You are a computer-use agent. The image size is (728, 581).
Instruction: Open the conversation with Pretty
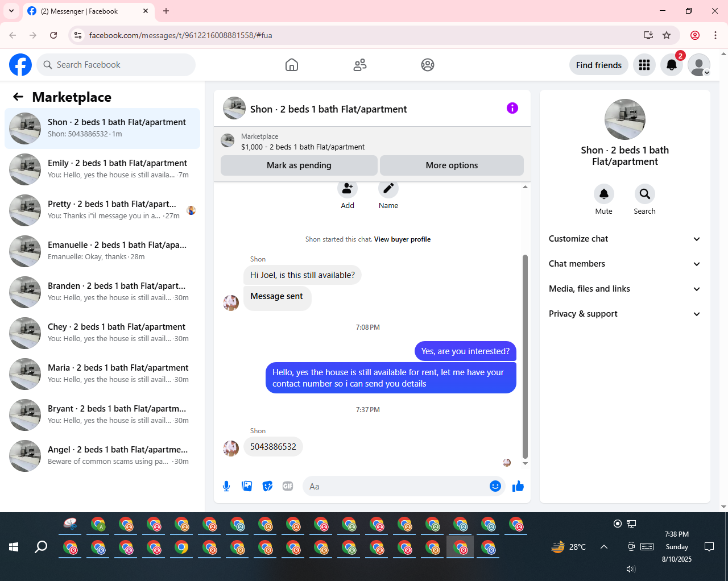coord(102,210)
